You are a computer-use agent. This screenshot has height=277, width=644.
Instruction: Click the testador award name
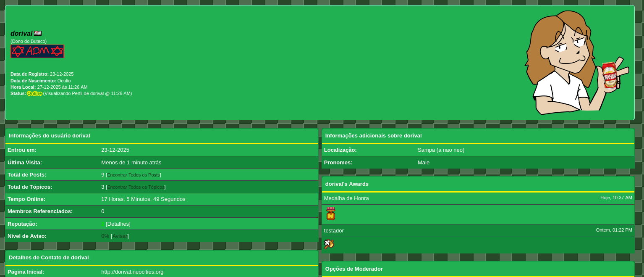(334, 231)
